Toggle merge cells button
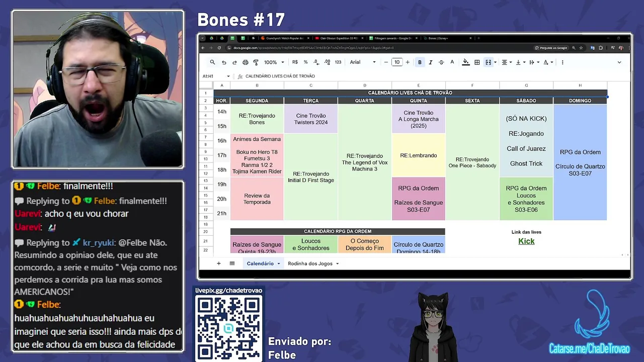 click(488, 62)
